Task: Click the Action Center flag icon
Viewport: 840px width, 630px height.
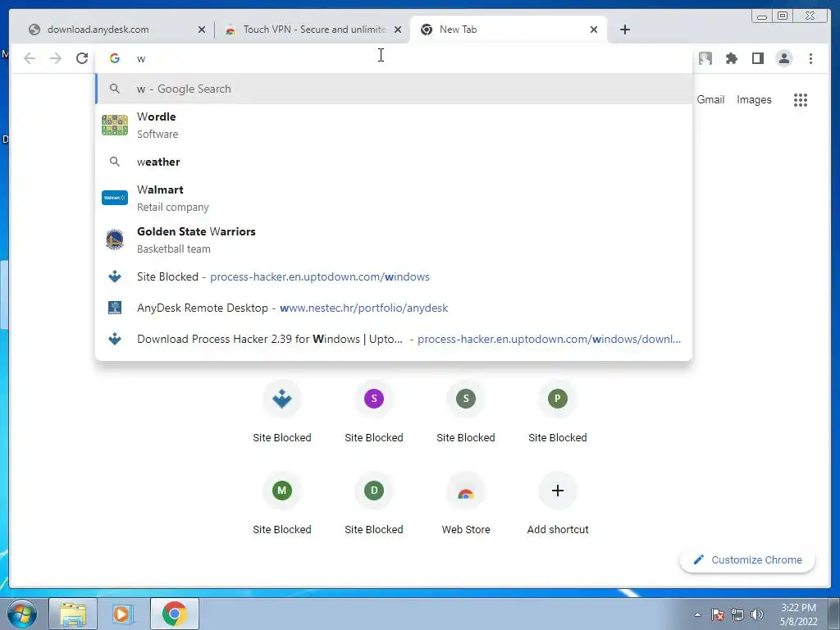Action: coord(718,614)
